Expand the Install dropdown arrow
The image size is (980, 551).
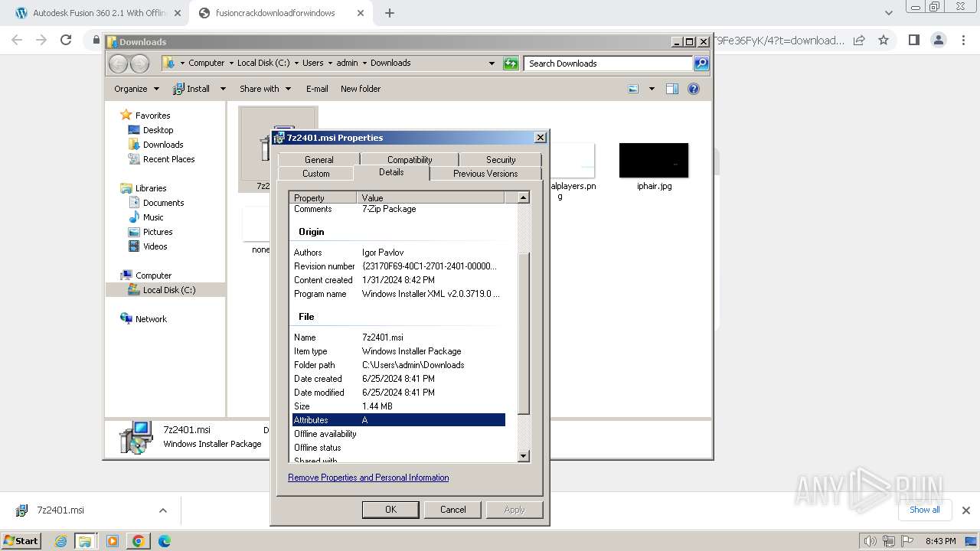coord(223,89)
